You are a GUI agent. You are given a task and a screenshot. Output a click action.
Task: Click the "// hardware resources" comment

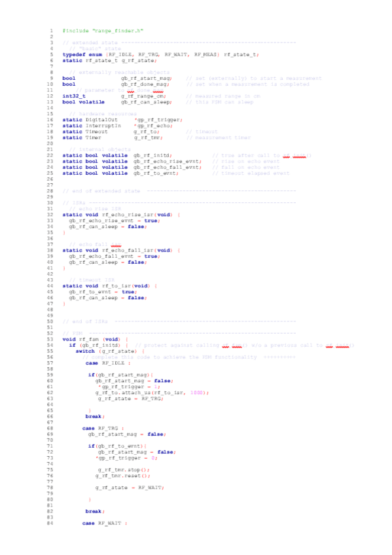(x=103, y=114)
